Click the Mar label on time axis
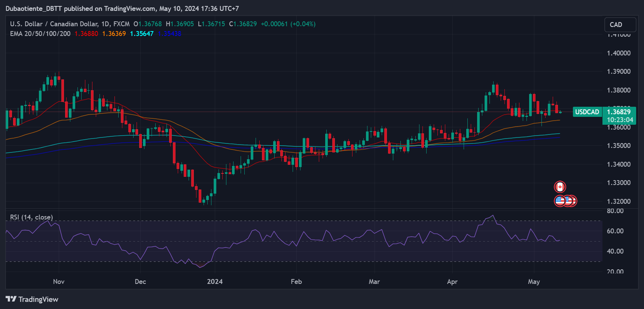This screenshot has width=644, height=309. [374, 282]
